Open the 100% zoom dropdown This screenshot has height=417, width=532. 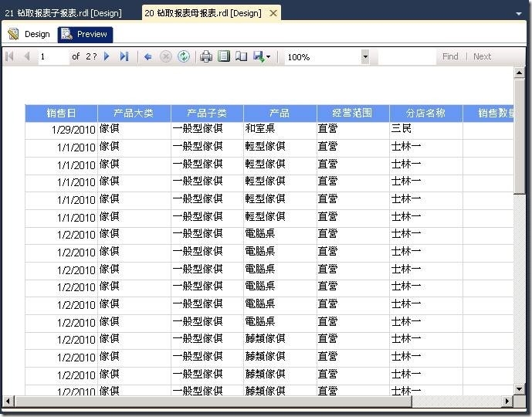pos(365,56)
